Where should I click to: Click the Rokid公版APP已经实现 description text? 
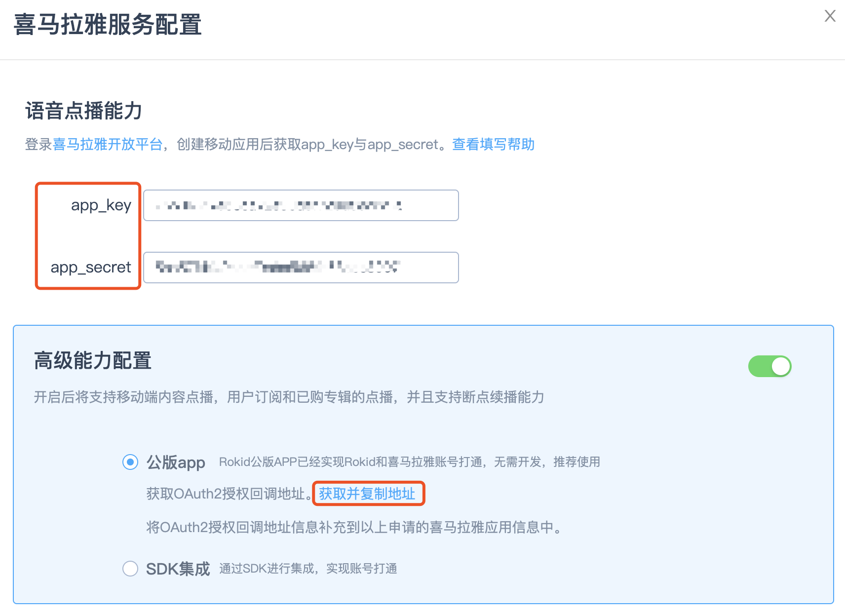pyautogui.click(x=410, y=462)
